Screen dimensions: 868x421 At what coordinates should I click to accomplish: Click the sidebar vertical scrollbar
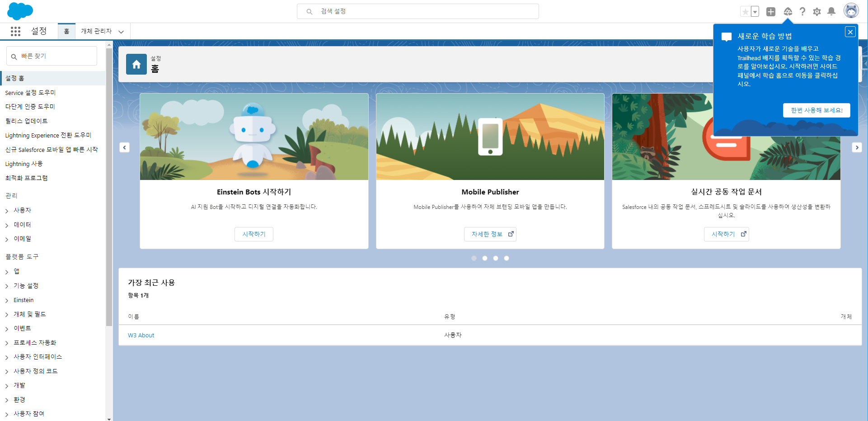pyautogui.click(x=109, y=186)
